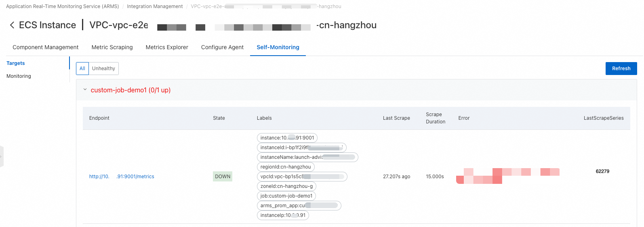Switch to the Metric Scraping tab
The height and width of the screenshot is (227, 644).
click(x=112, y=47)
